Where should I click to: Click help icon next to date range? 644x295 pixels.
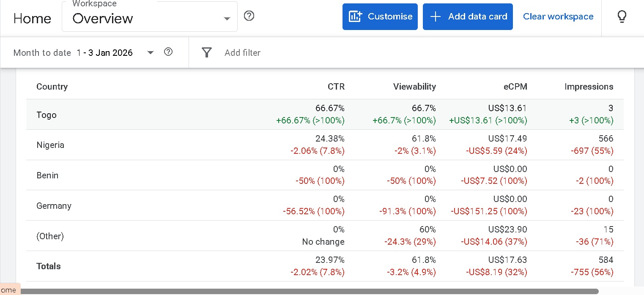click(168, 52)
